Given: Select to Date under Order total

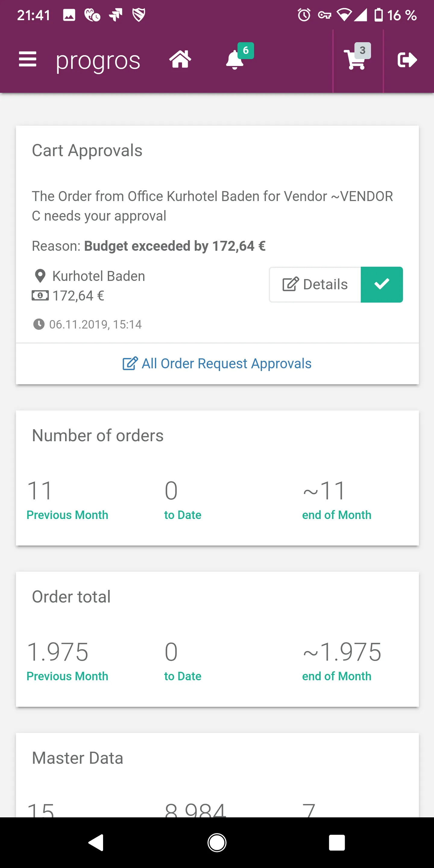Looking at the screenshot, I should coord(183,676).
